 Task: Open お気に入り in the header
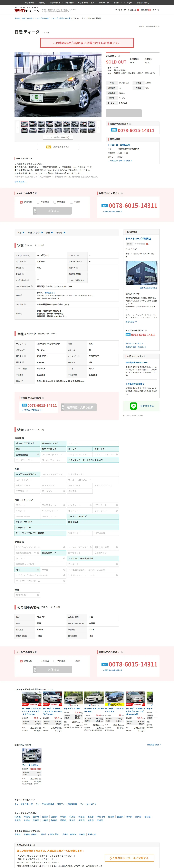[x=133, y=10]
